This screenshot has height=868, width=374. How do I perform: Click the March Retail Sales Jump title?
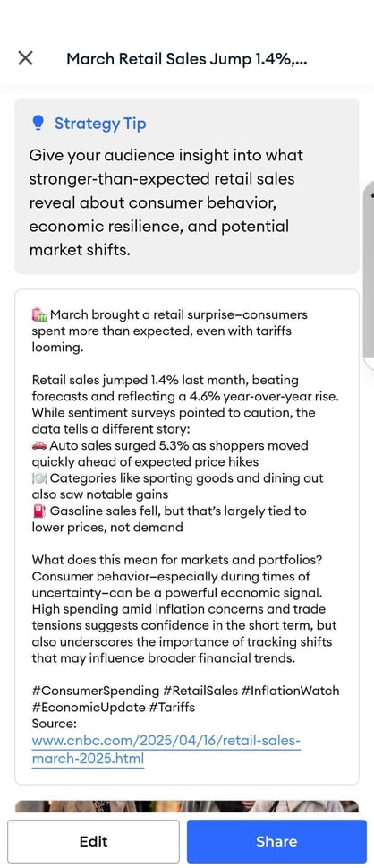[x=187, y=59]
